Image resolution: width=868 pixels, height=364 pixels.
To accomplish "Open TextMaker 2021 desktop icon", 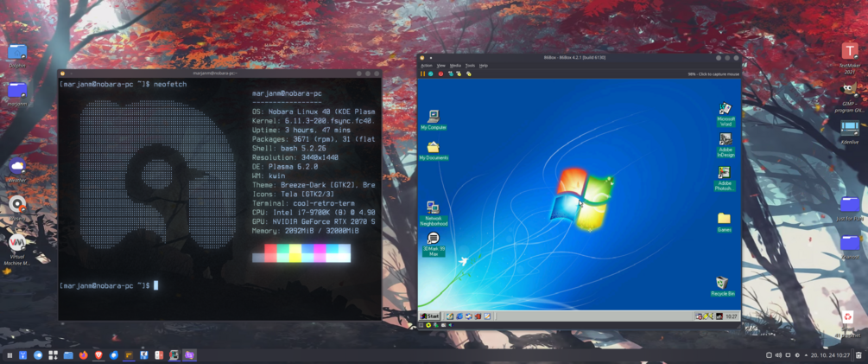I will tap(850, 58).
